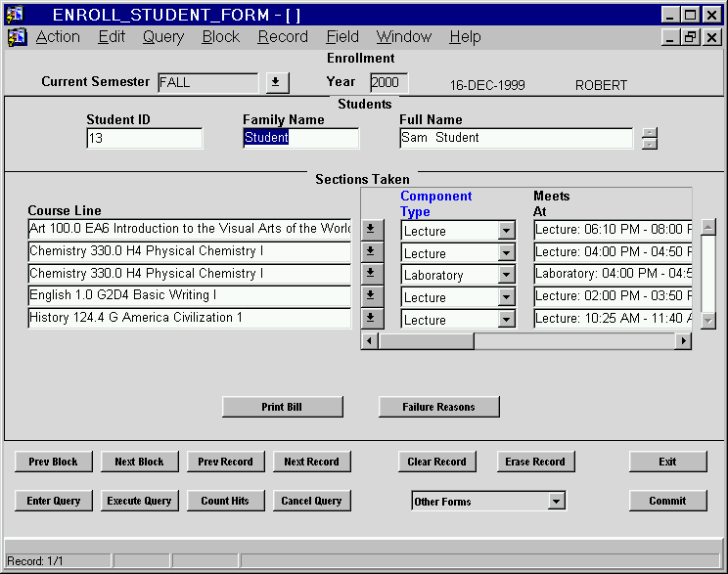Click Meets At field showing Lecture: 10:25 AM
The width and height of the screenshot is (728, 574).
[613, 319]
